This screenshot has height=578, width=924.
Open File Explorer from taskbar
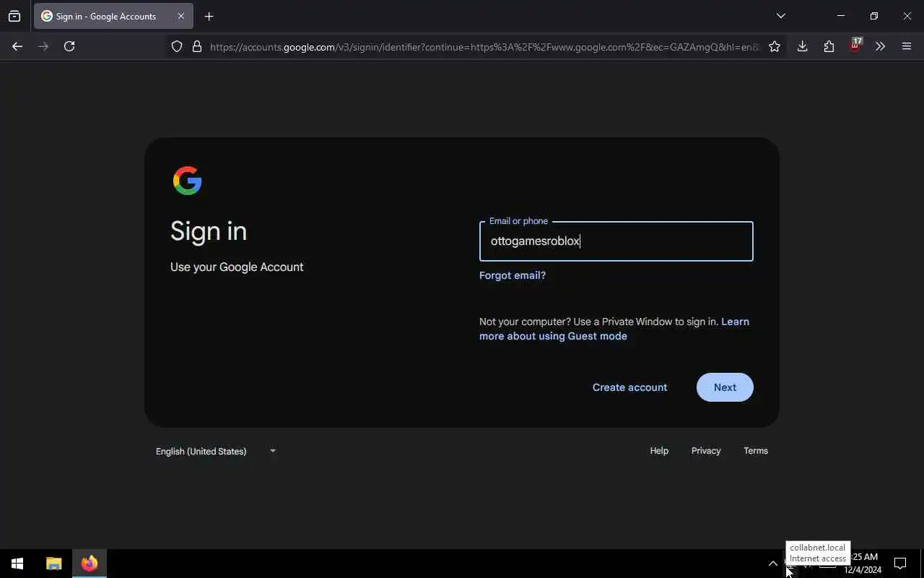coord(54,564)
